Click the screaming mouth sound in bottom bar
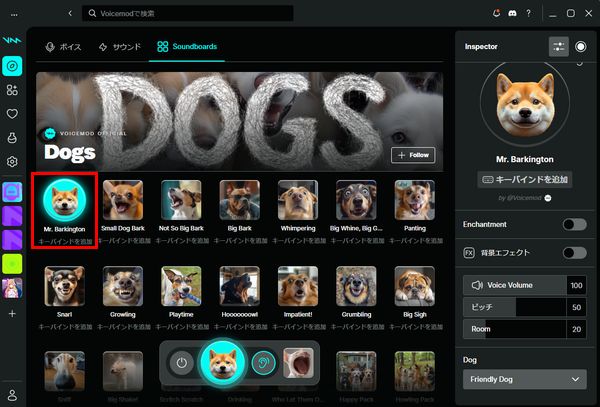 pos(298,363)
